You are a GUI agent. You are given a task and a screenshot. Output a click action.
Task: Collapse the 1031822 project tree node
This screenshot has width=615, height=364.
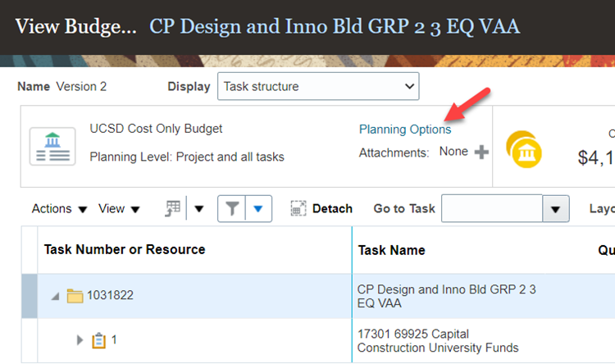(56, 296)
